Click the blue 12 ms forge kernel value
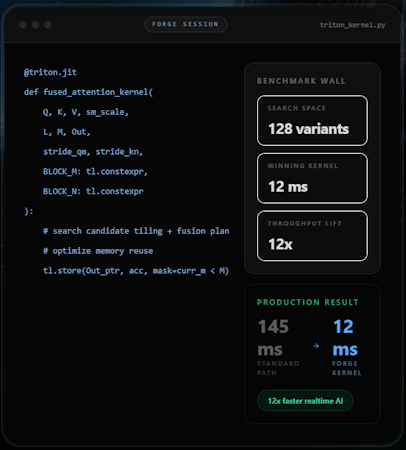 point(345,338)
